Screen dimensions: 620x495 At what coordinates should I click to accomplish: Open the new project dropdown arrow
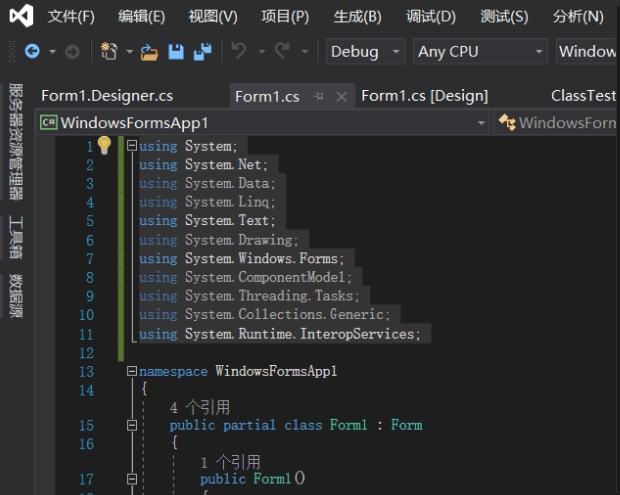pyautogui.click(x=129, y=51)
